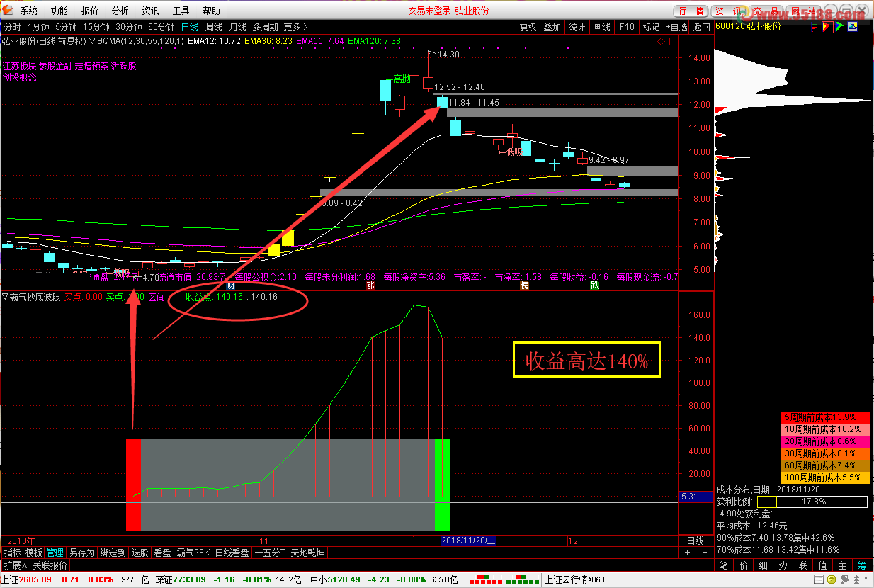Viewport: 874px width, 588px height.
Task: Expand the main chart indicator triangle before BQMA
Action: tap(92, 41)
